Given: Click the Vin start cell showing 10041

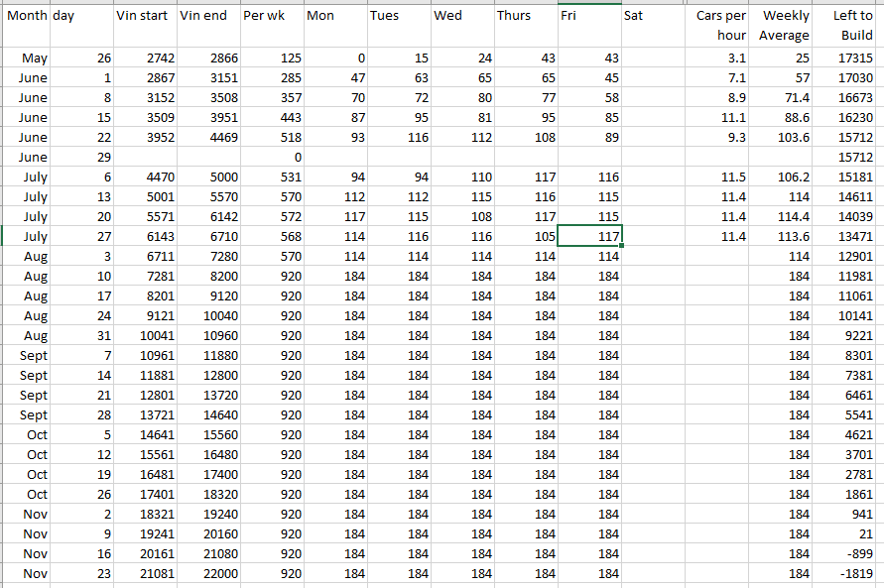Looking at the screenshot, I should (145, 336).
